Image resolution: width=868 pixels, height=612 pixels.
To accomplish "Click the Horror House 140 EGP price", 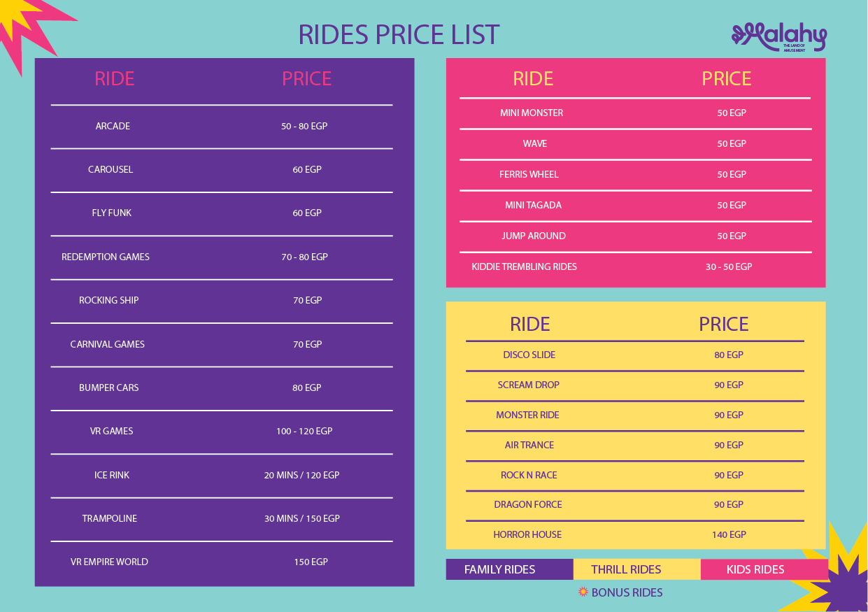I will click(729, 534).
